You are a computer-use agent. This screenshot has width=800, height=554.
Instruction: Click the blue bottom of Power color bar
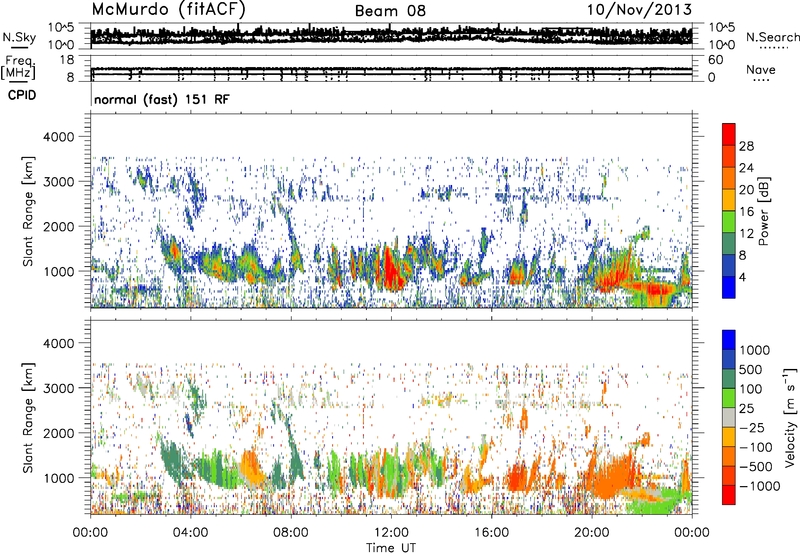click(x=729, y=287)
